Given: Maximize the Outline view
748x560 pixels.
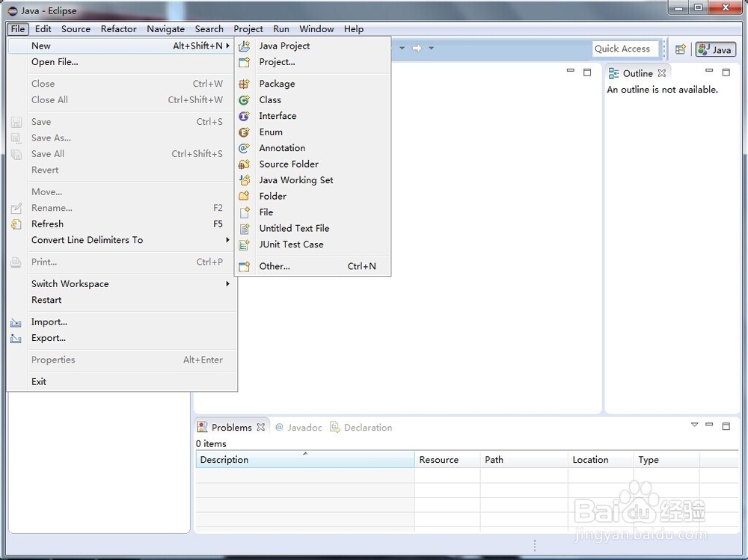Looking at the screenshot, I should point(726,73).
